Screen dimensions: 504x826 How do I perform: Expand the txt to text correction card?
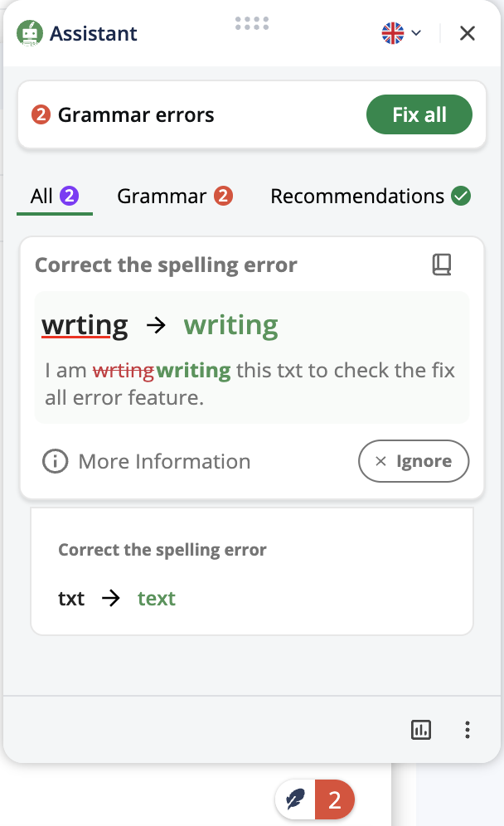pyautogui.click(x=251, y=572)
